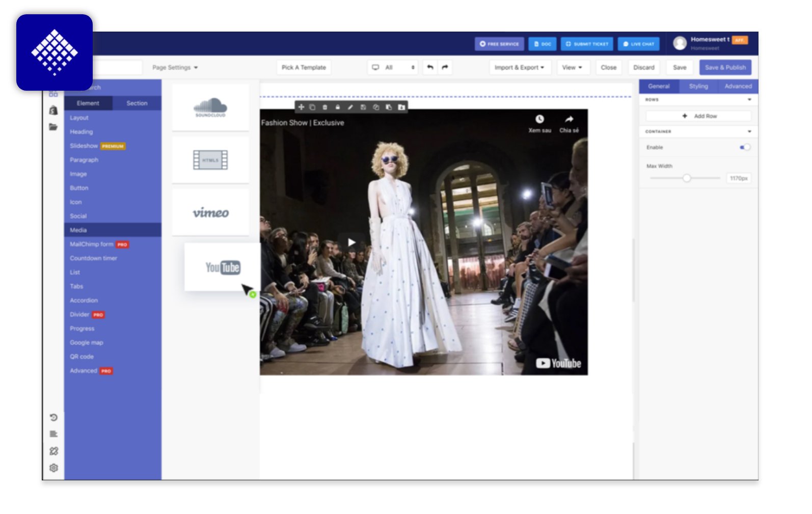
Task: Undo the last change with the undo arrow
Action: point(430,67)
